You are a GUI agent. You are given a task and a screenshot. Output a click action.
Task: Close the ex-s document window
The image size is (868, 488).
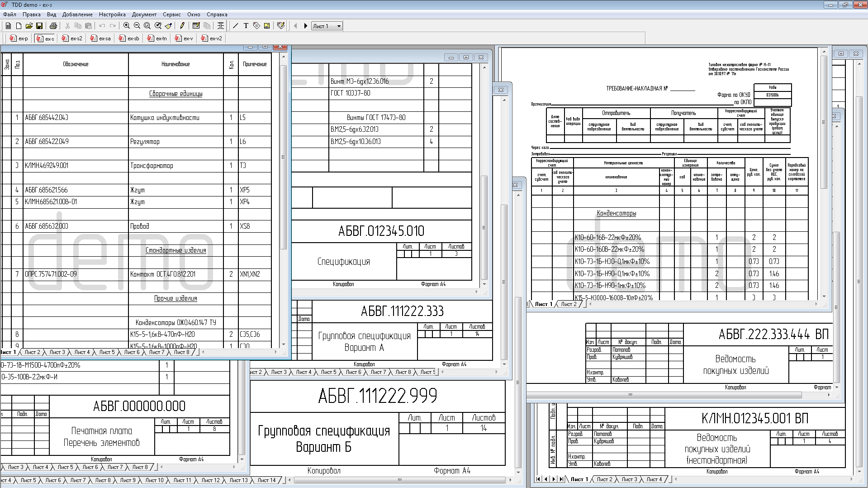[280, 47]
